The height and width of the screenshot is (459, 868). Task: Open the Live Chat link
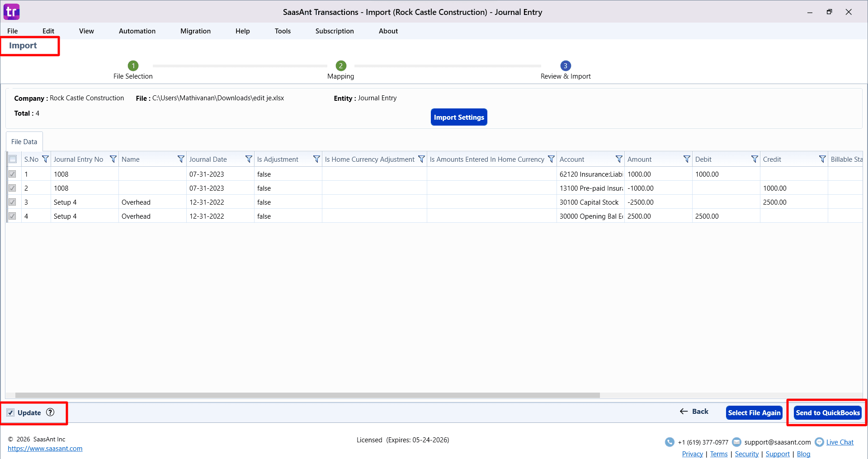(x=840, y=442)
